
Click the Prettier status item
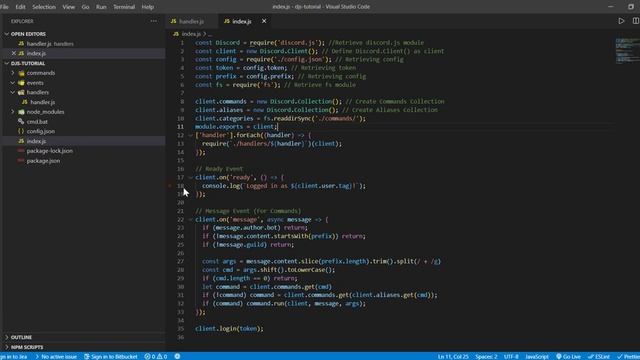[x=628, y=356]
